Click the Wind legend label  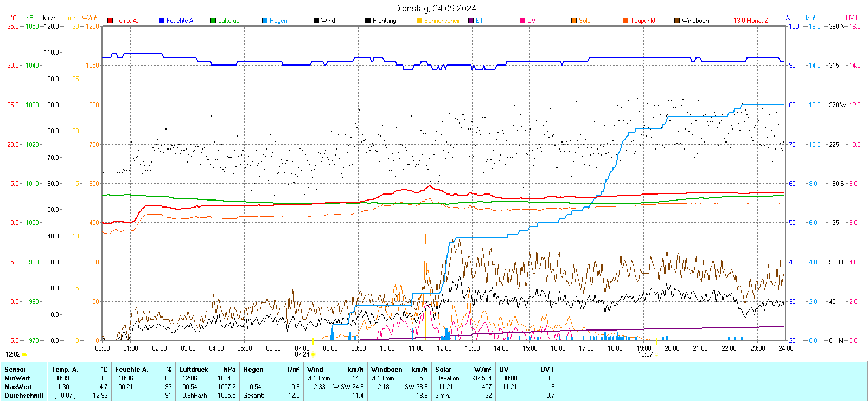pyautogui.click(x=328, y=21)
